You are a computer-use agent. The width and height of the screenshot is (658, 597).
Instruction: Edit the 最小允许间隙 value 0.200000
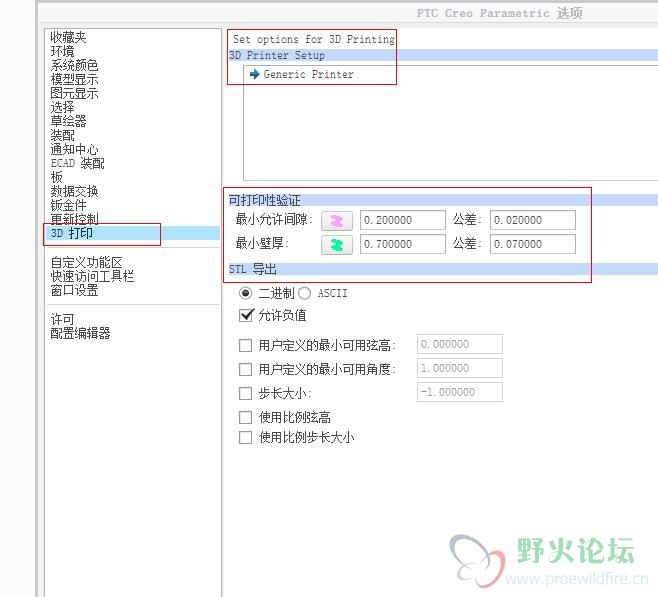402,220
